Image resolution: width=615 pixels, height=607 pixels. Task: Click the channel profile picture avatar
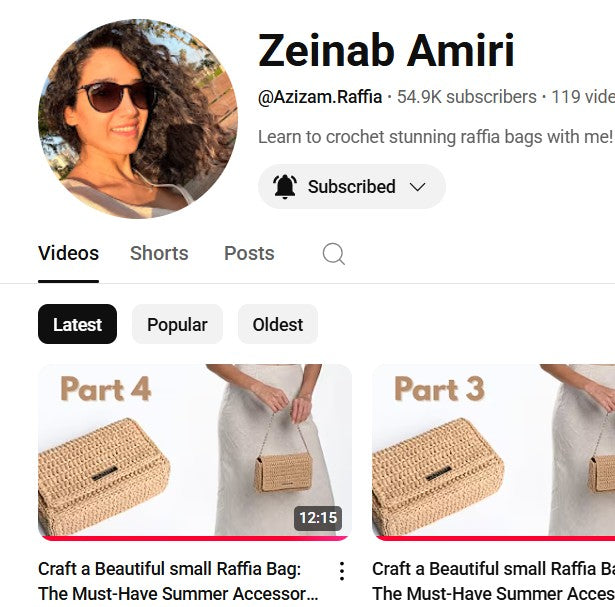[x=138, y=118]
